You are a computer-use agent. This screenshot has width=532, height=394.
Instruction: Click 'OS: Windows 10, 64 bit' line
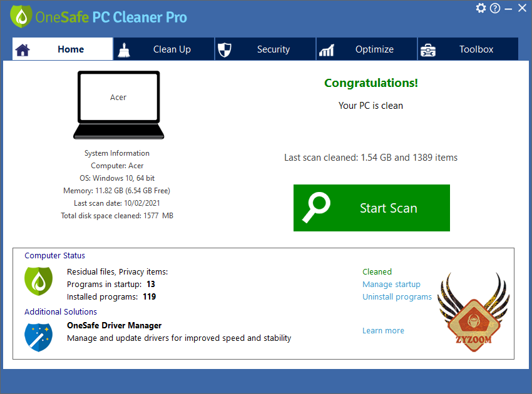tap(117, 178)
